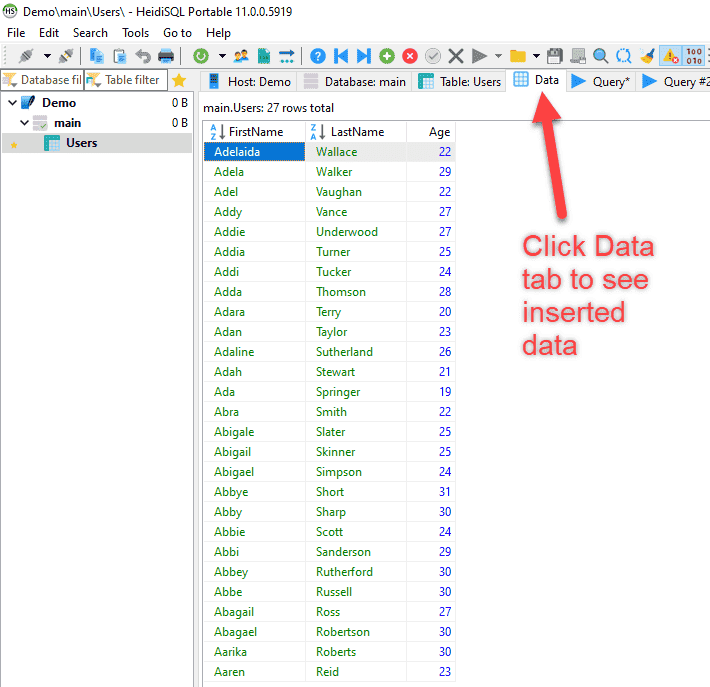710x687 pixels.
Task: Click the Paste toolbar icon
Action: [120, 56]
